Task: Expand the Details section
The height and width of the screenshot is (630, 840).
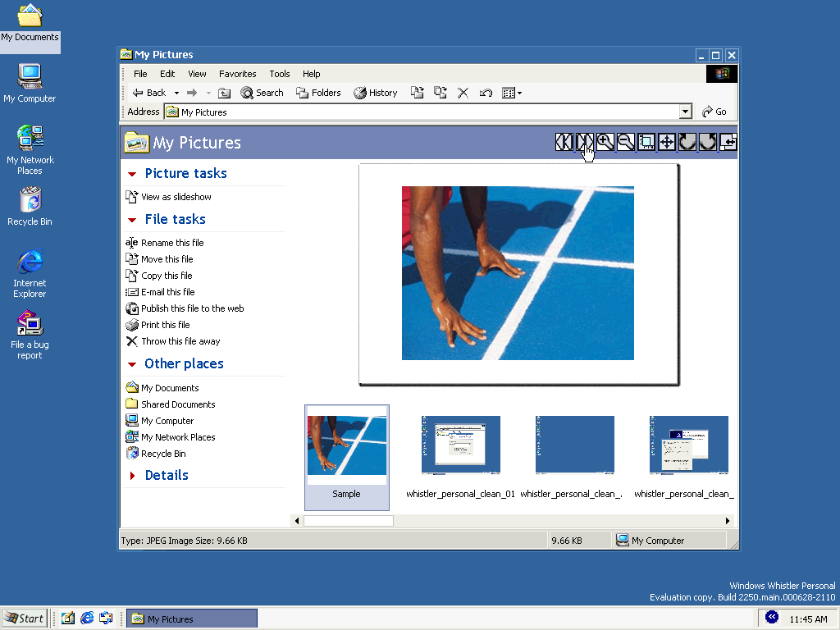Action: point(132,476)
